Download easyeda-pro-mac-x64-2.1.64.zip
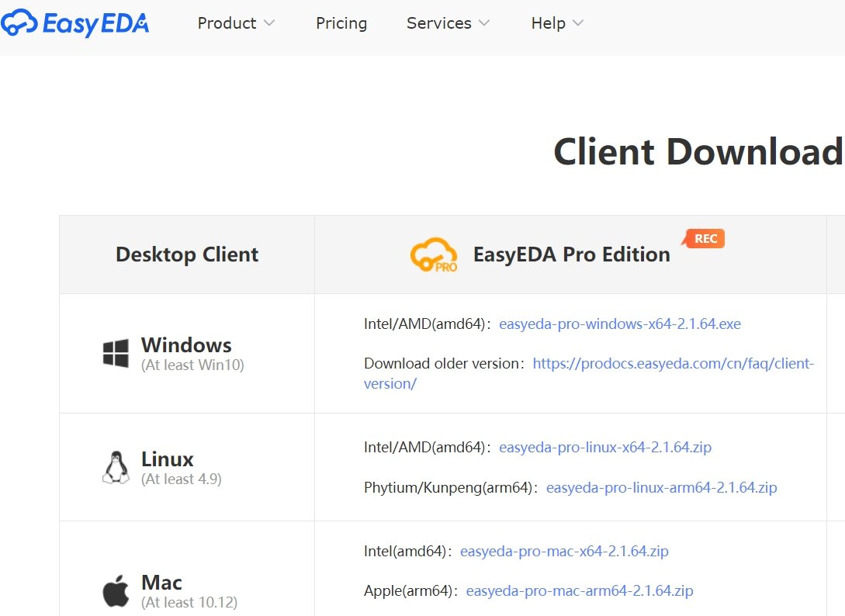Image resolution: width=845 pixels, height=616 pixels. 564,552
